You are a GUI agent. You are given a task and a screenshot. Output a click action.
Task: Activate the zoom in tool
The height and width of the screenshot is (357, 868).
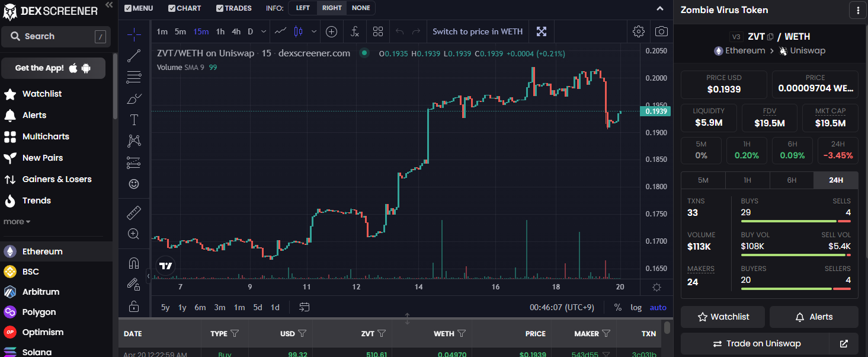pyautogui.click(x=134, y=234)
